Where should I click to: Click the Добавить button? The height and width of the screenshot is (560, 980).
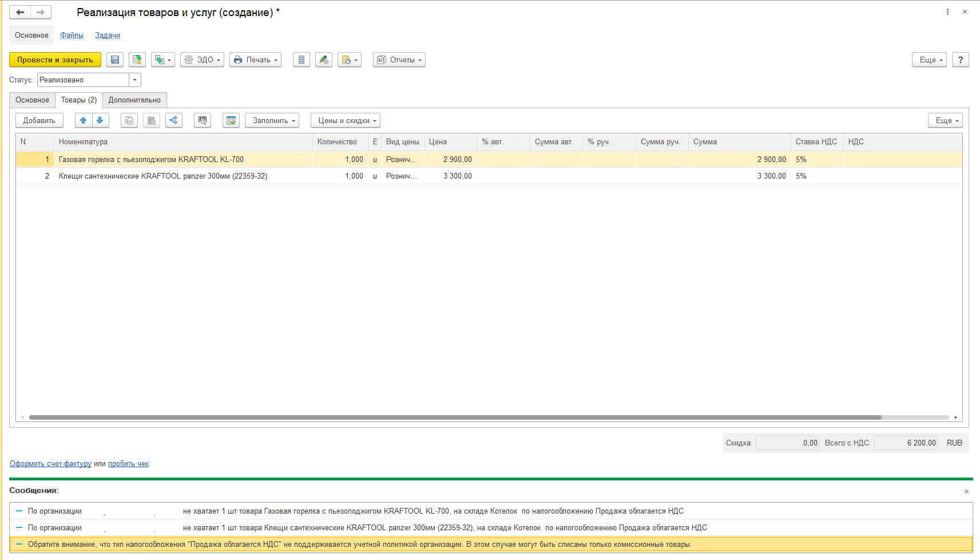pos(39,120)
